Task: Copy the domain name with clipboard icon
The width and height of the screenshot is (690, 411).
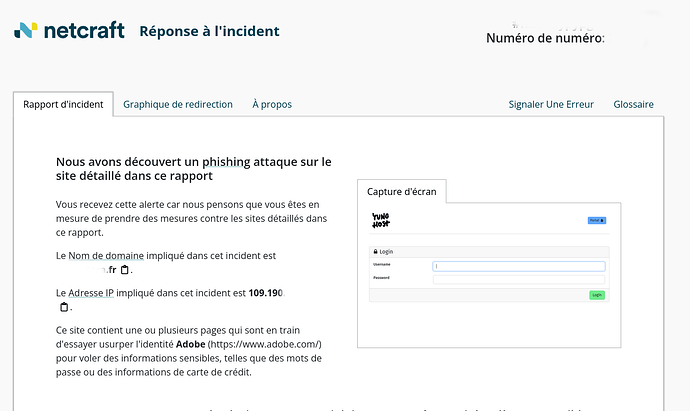Action: click(125, 270)
